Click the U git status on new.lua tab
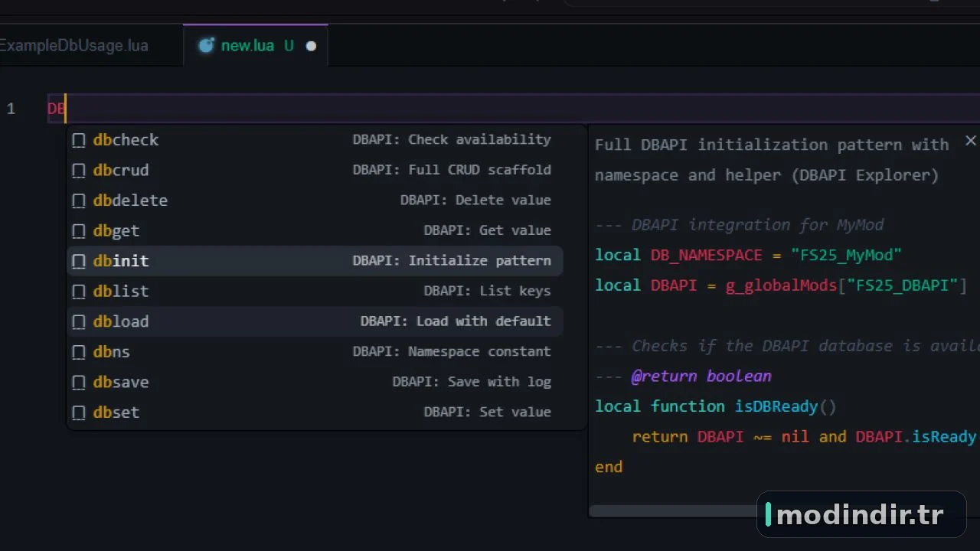The image size is (980, 551). coord(289,45)
